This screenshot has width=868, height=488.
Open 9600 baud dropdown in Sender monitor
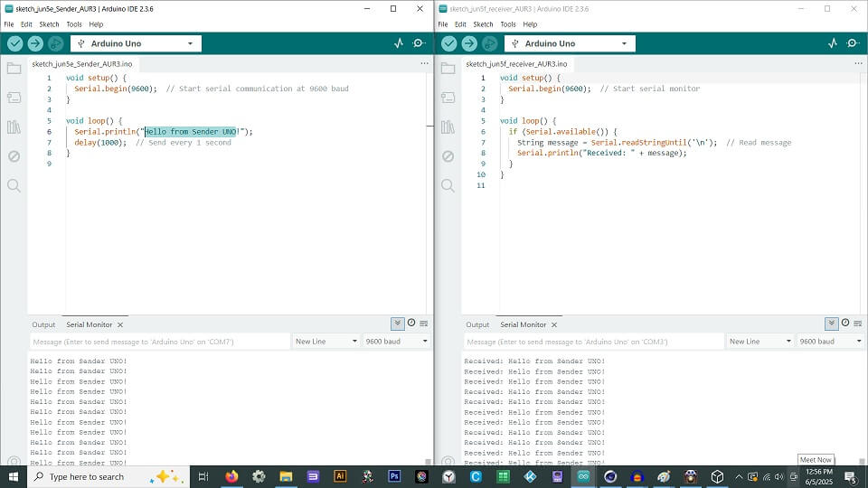[x=396, y=342]
